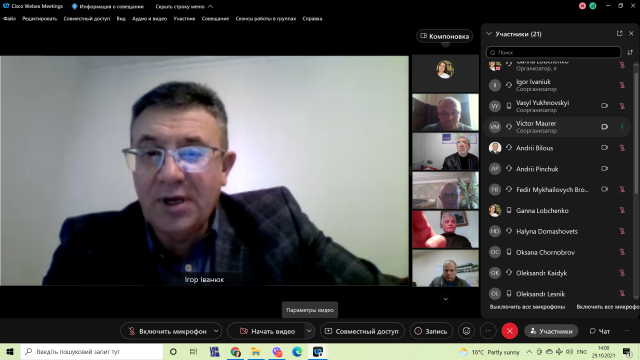Open the Совещание menu
This screenshot has width=640, height=360.
point(215,18)
